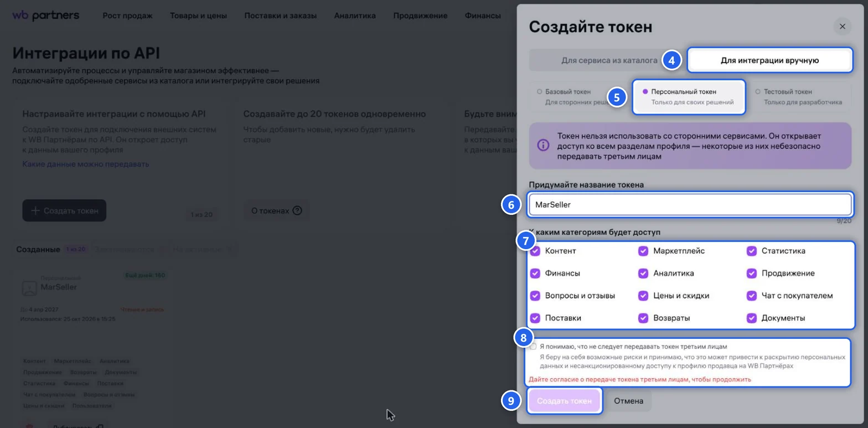Toggle the Продвижение category checkbox in dialog
The image size is (868, 428).
751,273
